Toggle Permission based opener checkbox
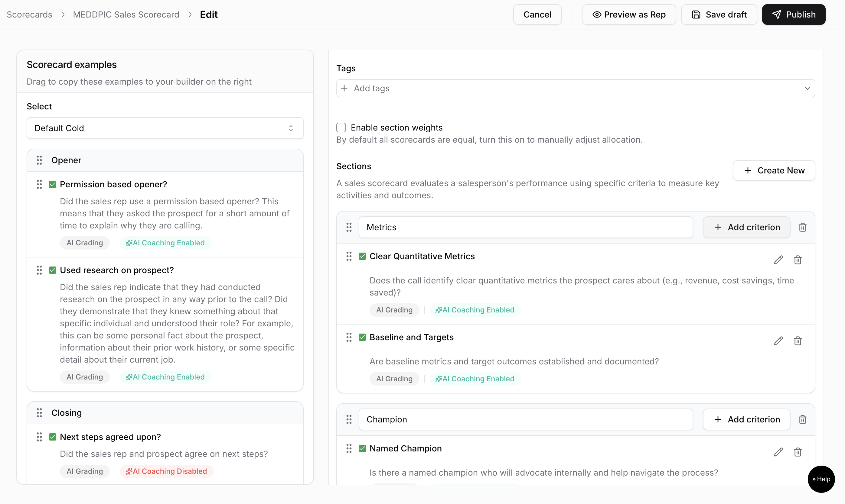 (x=53, y=184)
